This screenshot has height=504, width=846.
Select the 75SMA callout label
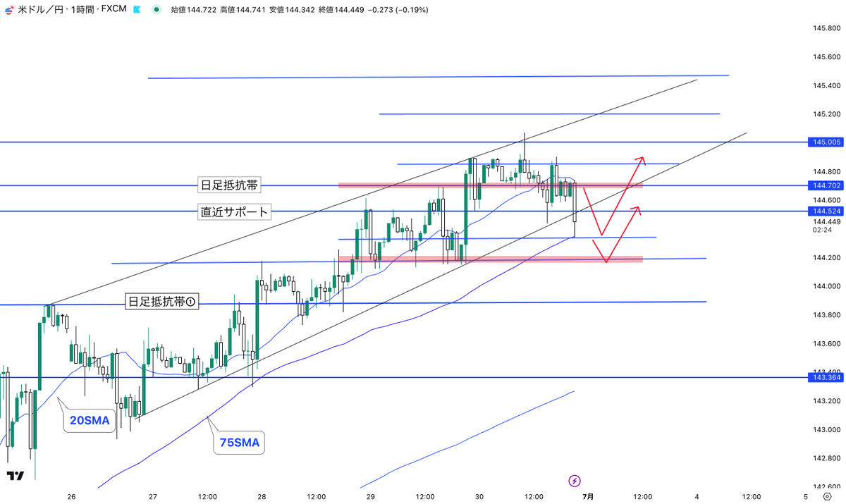(x=239, y=443)
